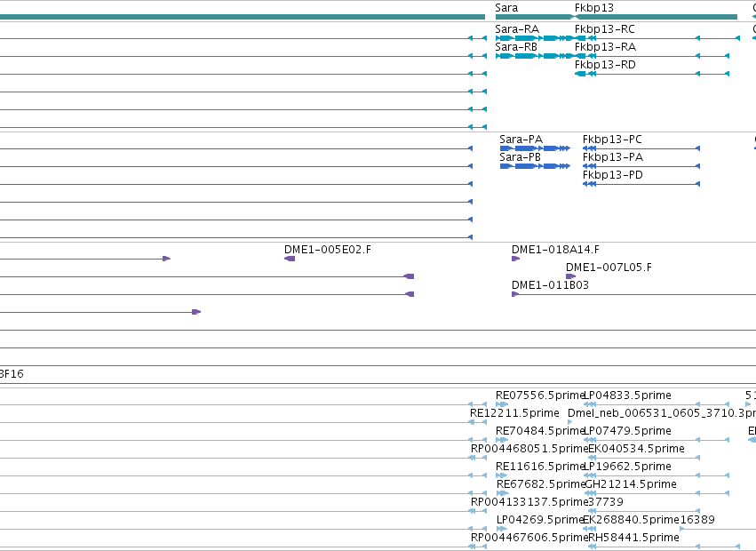Image resolution: width=756 pixels, height=551 pixels.
Task: Select the RE67682.5prime EST
Action: pyautogui.click(x=540, y=485)
